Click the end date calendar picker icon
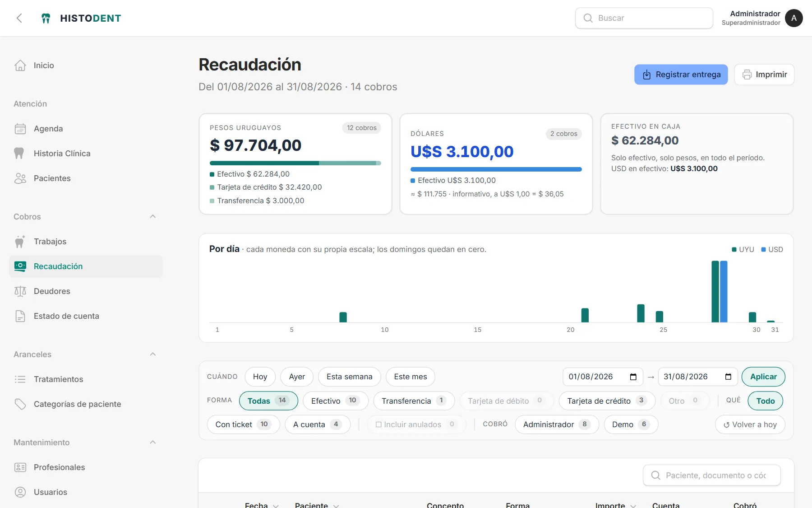The width and height of the screenshot is (812, 508). [728, 377]
